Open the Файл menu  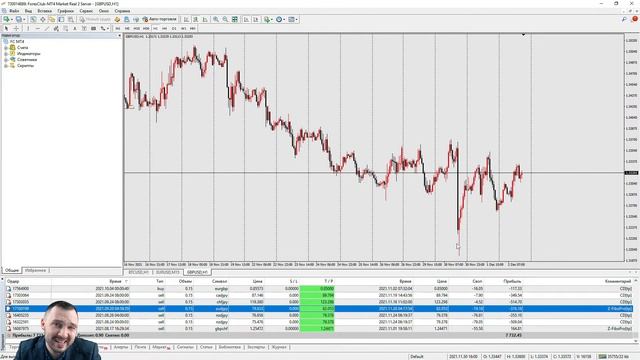(13, 11)
